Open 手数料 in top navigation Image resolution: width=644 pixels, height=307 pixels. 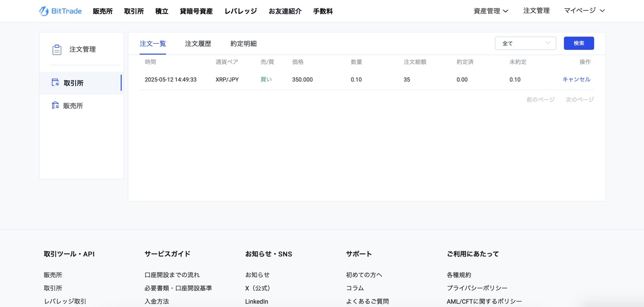click(323, 11)
